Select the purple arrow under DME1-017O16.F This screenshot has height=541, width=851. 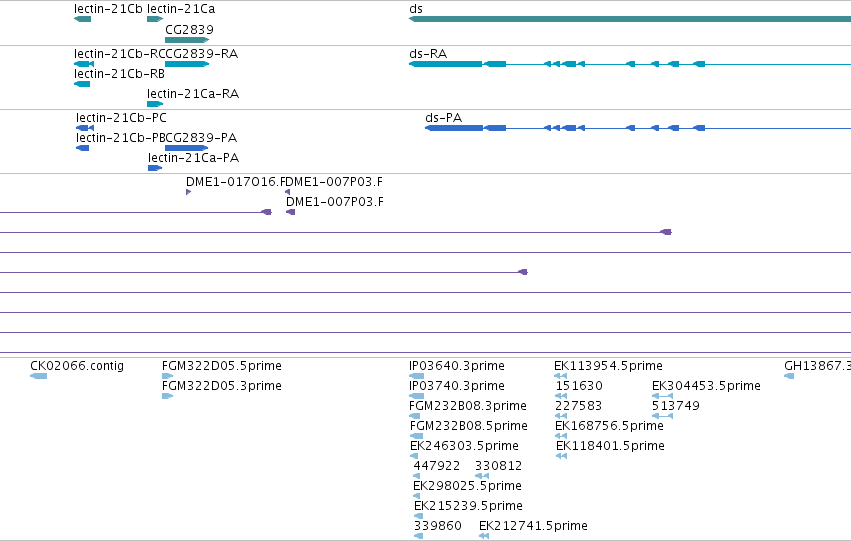(188, 192)
